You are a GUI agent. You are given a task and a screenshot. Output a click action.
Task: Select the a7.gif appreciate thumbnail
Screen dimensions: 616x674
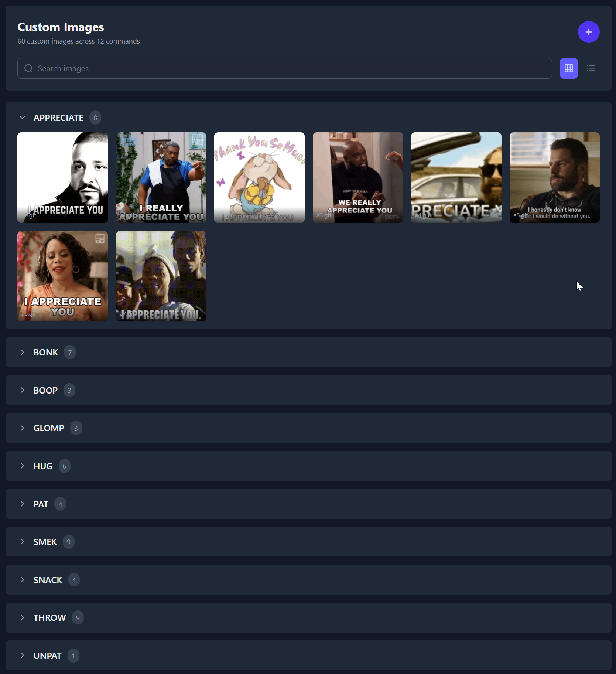pos(161,276)
